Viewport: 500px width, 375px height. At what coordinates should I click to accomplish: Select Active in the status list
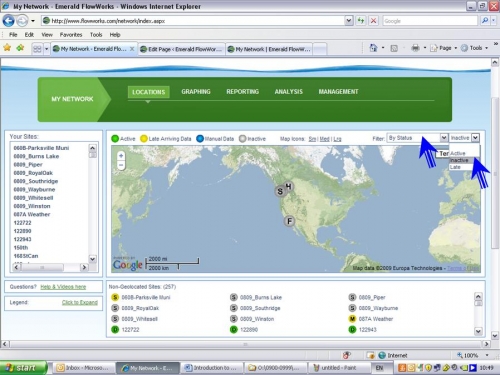458,153
